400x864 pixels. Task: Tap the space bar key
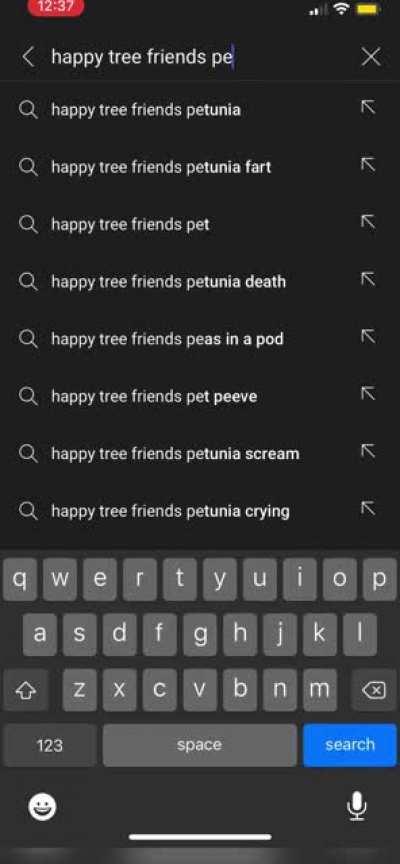tap(199, 745)
